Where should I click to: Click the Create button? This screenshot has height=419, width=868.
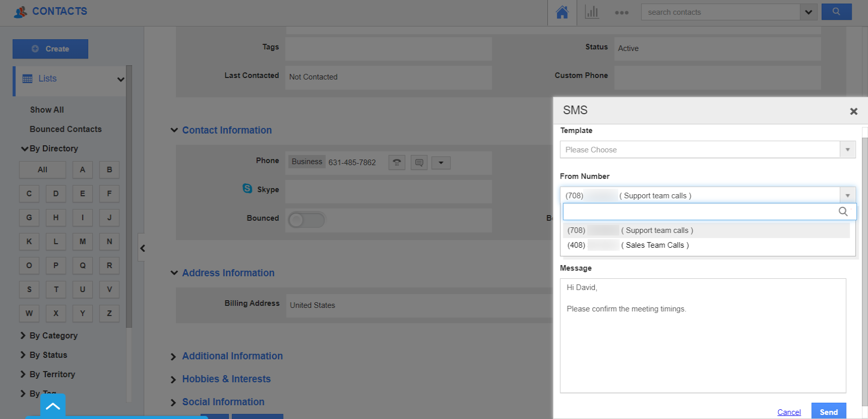pos(50,49)
